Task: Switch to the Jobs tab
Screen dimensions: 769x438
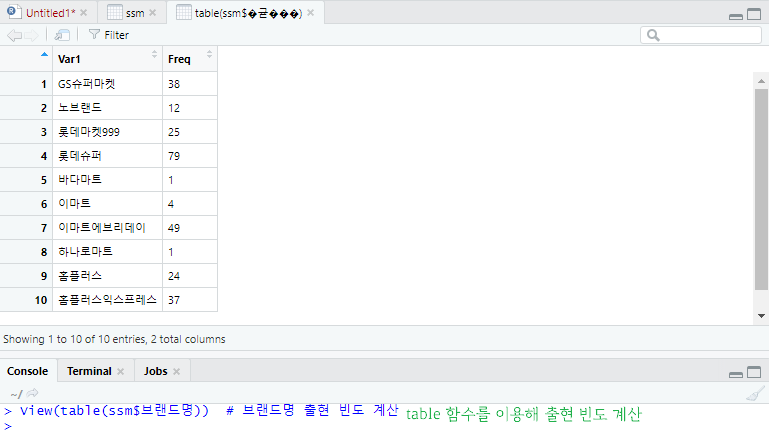Action: click(155, 371)
